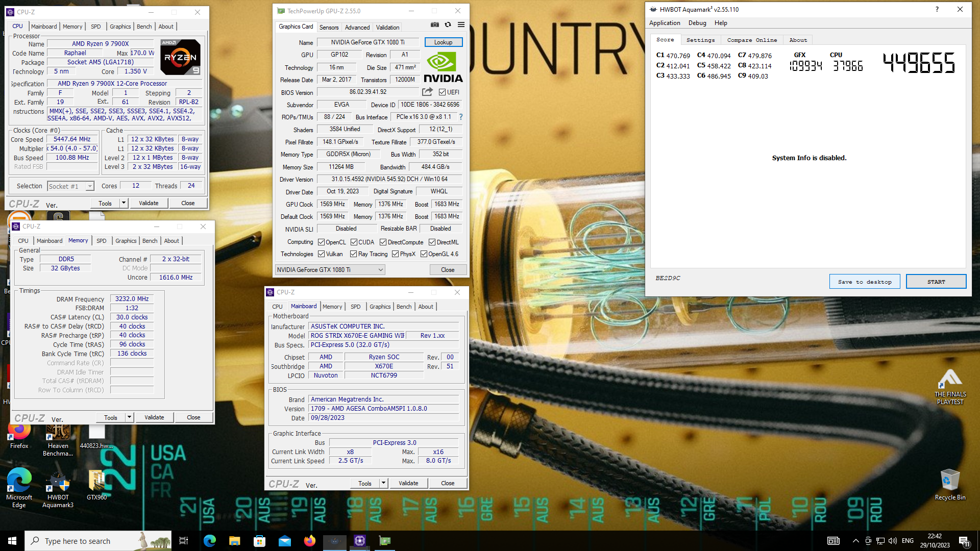Toggle the DirectCompute checkbox
Image resolution: width=980 pixels, height=551 pixels.
click(383, 242)
